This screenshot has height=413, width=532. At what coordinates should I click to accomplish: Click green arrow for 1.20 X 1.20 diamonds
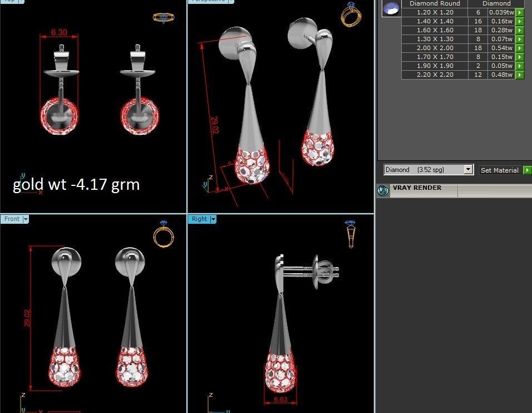(x=519, y=12)
